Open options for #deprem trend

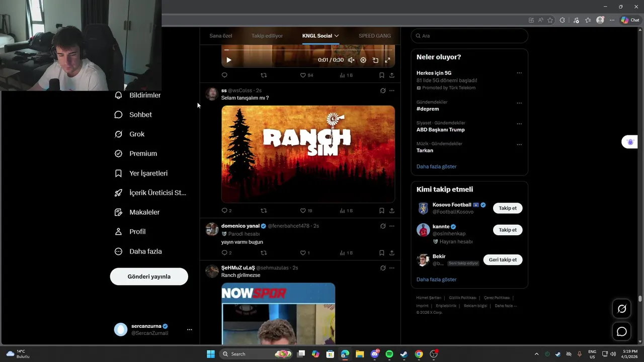[x=519, y=103]
